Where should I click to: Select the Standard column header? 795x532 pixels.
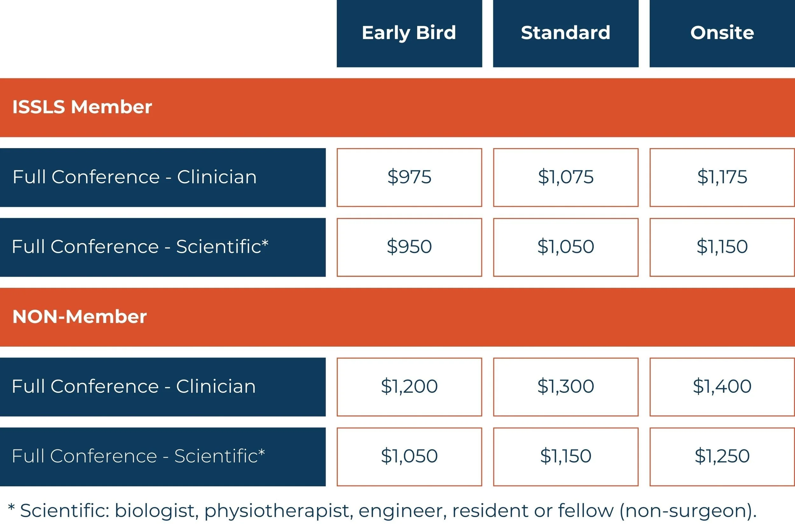[565, 33]
